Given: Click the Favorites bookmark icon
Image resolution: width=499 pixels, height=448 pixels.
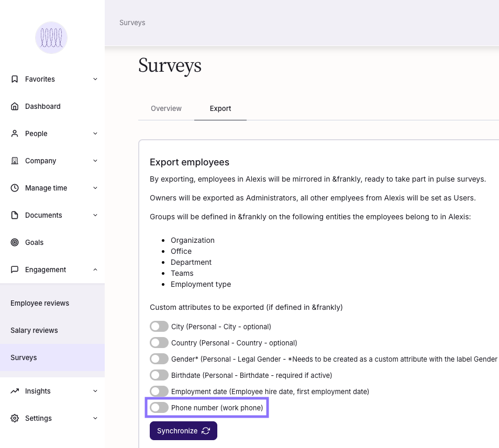Looking at the screenshot, I should 15,79.
